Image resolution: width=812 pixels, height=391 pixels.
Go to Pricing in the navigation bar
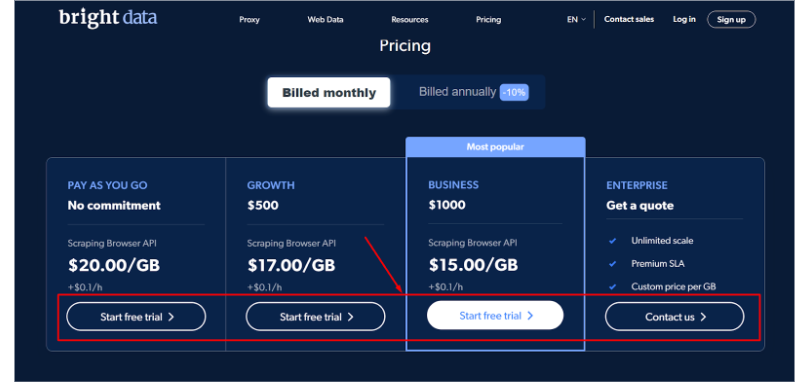click(488, 20)
